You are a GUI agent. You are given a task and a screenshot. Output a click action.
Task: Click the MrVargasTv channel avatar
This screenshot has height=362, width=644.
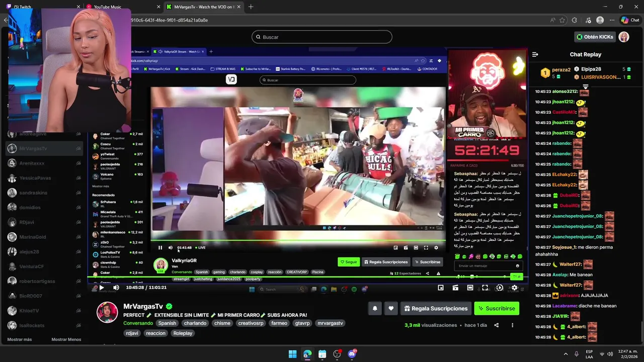[x=107, y=312]
